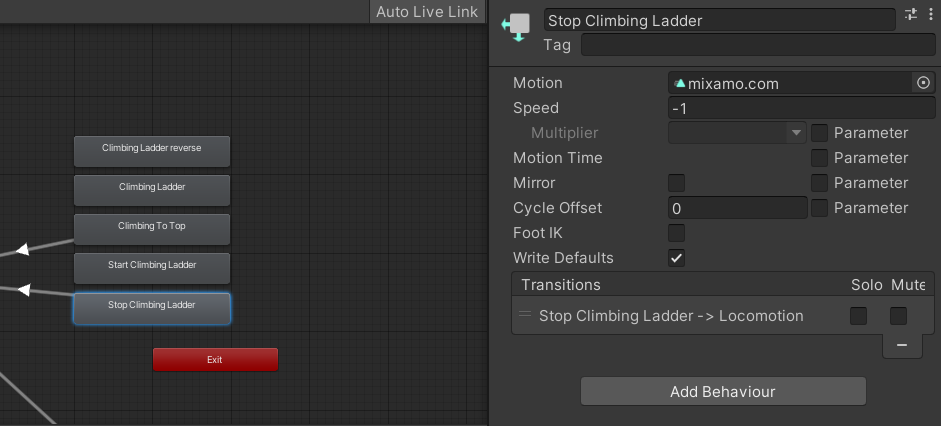Toggle the Mirror checkbox
The image size is (941, 426).
[x=677, y=183]
